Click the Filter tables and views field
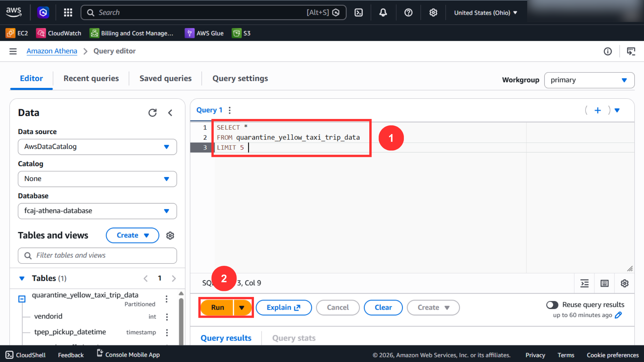The image size is (644, 362). coord(97,256)
